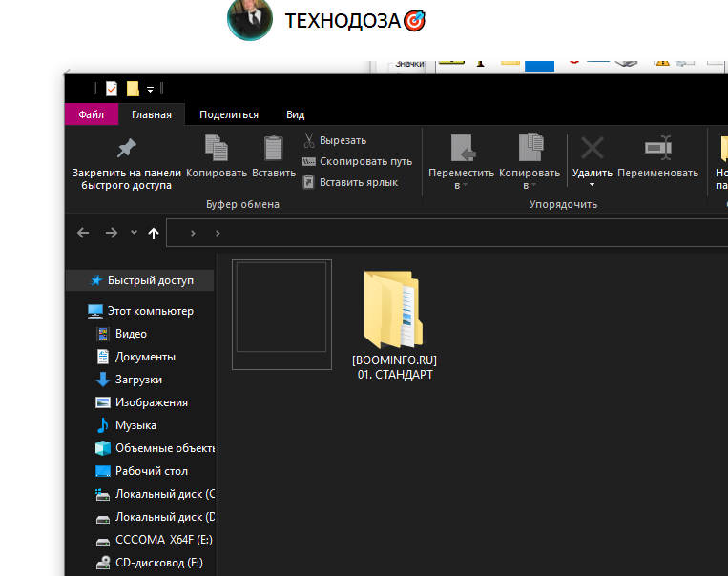Click the Объемные объекты cube icon
The width and height of the screenshot is (728, 576).
tap(103, 448)
